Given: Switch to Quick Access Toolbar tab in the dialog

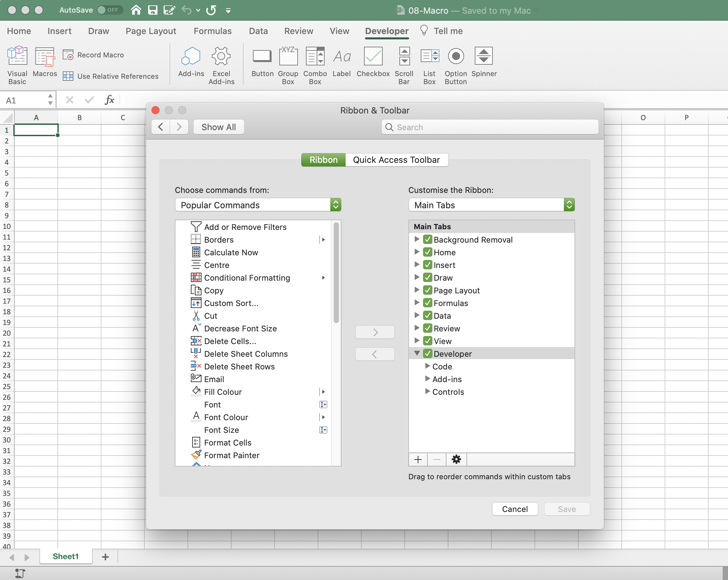Looking at the screenshot, I should [x=396, y=160].
